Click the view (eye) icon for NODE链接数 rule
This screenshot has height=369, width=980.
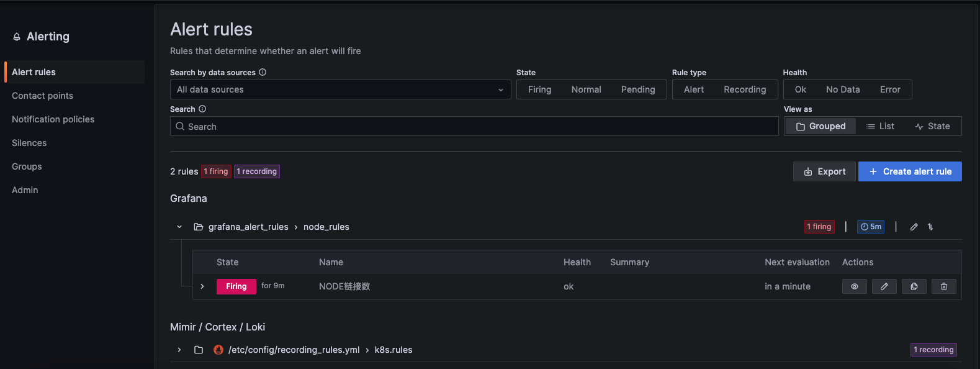[x=854, y=286]
